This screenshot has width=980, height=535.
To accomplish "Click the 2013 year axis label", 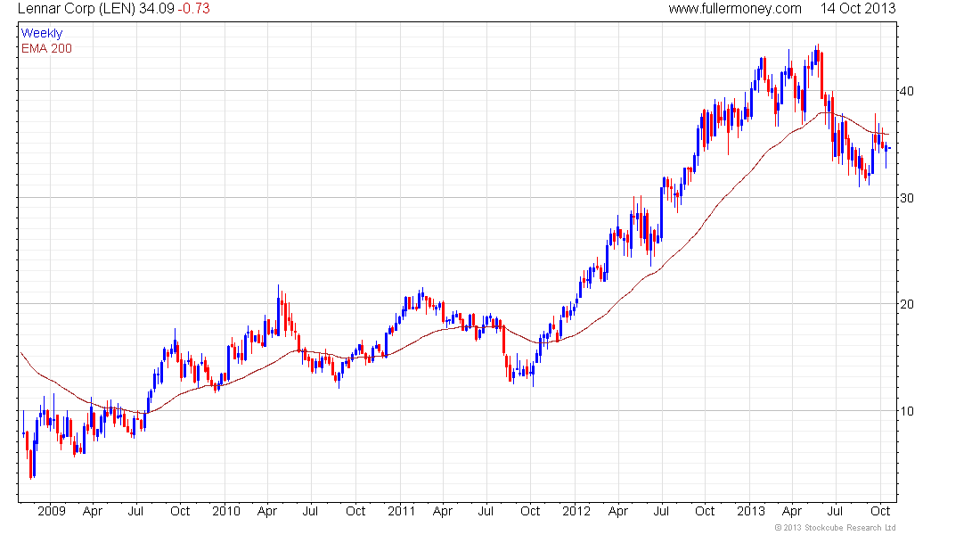I will point(751,511).
